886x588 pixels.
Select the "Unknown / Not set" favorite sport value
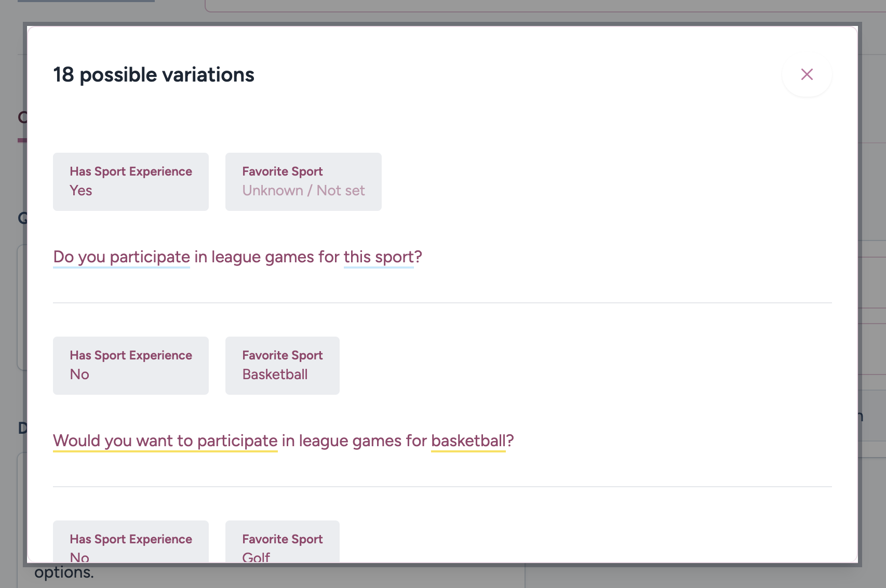coord(303,191)
